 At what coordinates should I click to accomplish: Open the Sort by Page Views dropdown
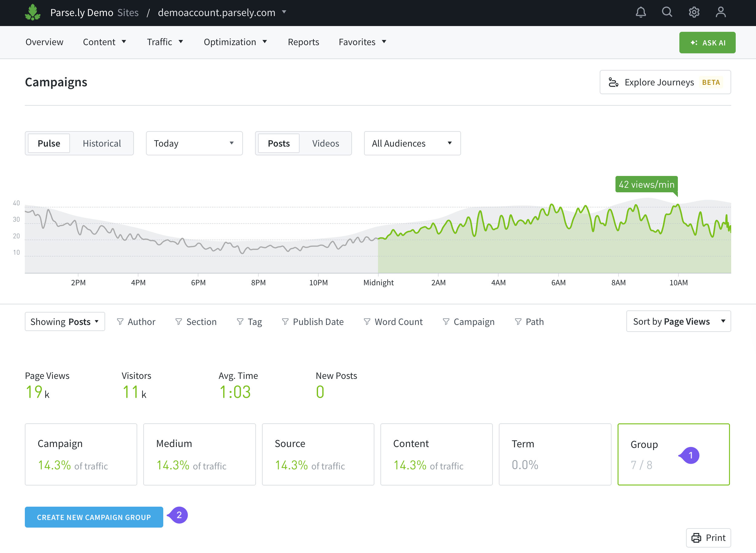[x=678, y=321]
